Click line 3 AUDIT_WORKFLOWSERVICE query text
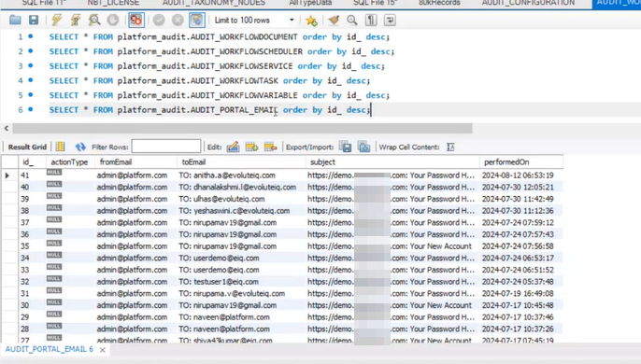Image resolution: width=641 pixels, height=364 pixels. pyautogui.click(x=217, y=65)
